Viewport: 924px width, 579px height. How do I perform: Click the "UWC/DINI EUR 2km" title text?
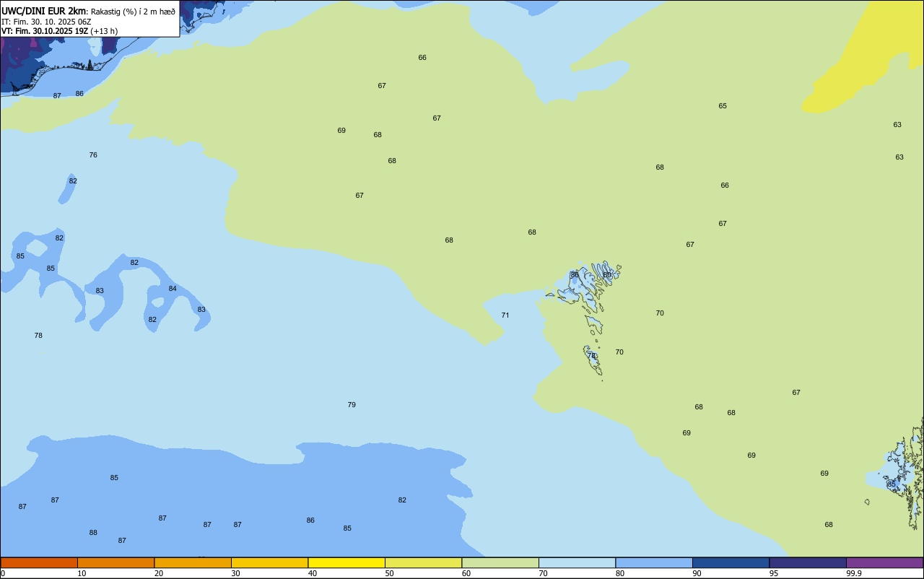tap(43, 11)
